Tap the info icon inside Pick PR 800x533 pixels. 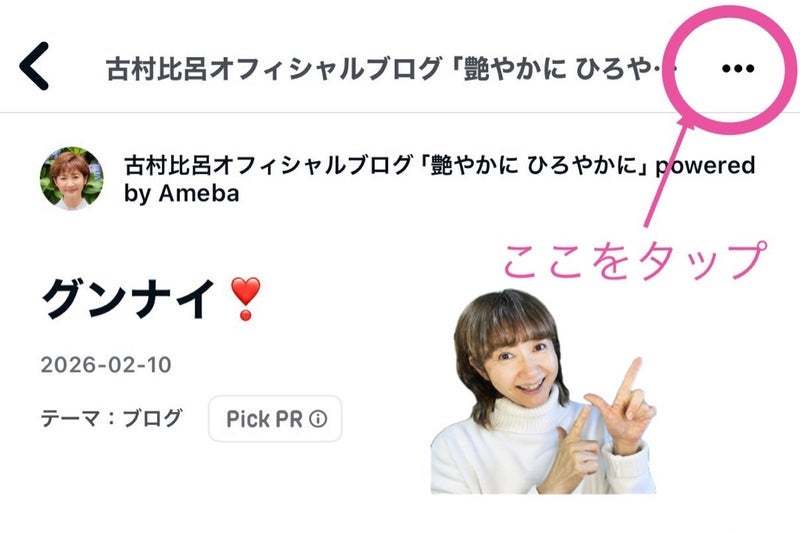(318, 419)
